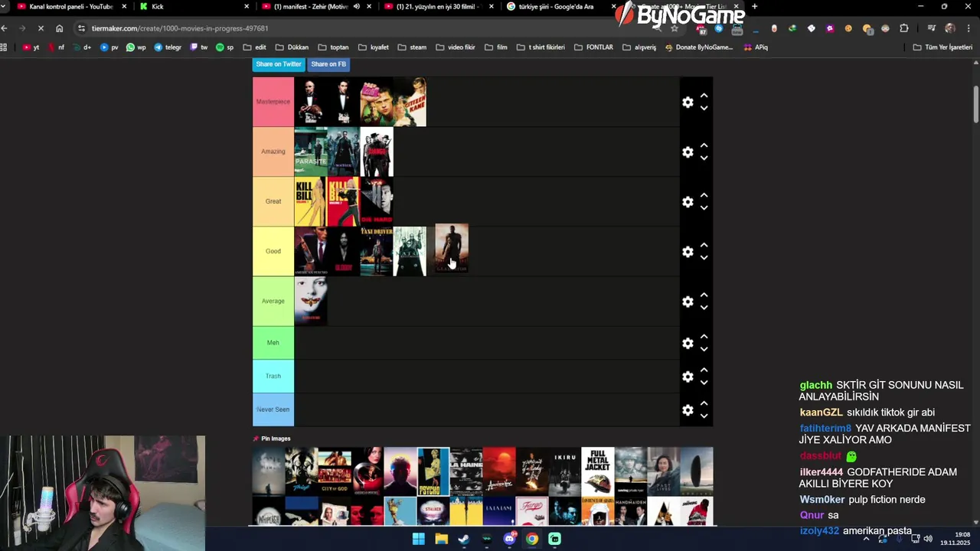Select the Parasite poster in Amazing tier

311,152
